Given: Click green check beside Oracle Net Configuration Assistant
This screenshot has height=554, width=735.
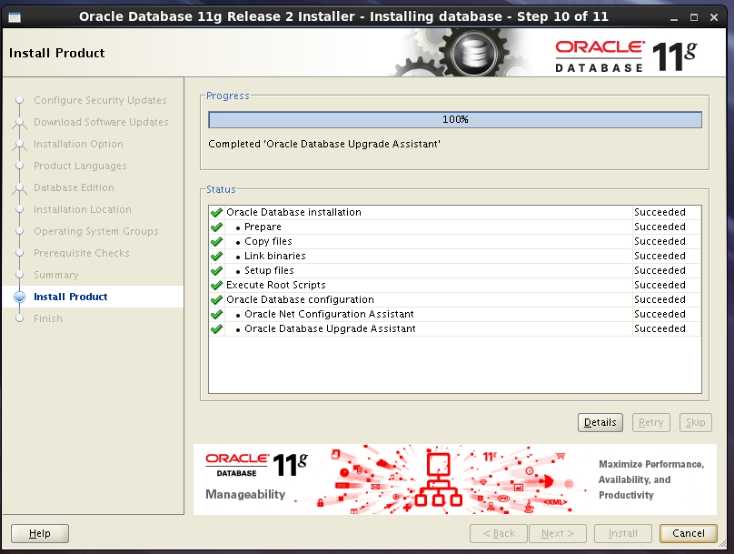Looking at the screenshot, I should (217, 314).
